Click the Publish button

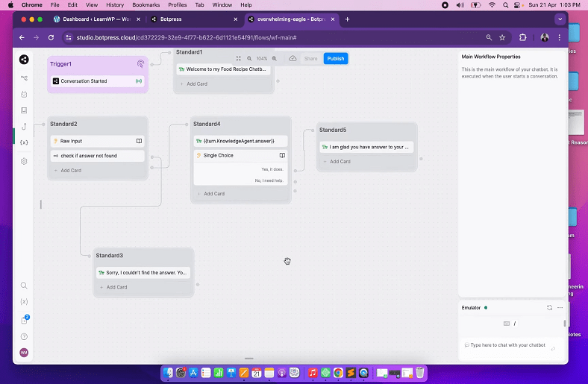click(336, 58)
